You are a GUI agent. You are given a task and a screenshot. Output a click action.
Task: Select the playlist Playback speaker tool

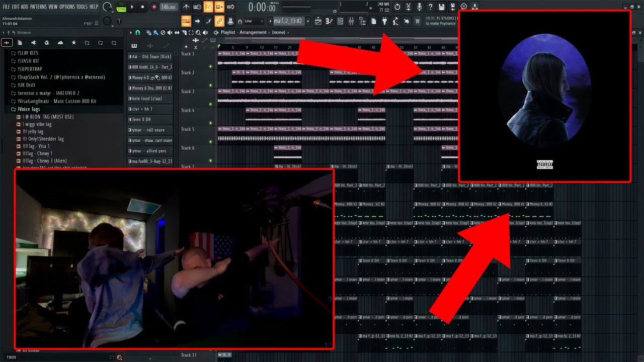click(205, 32)
